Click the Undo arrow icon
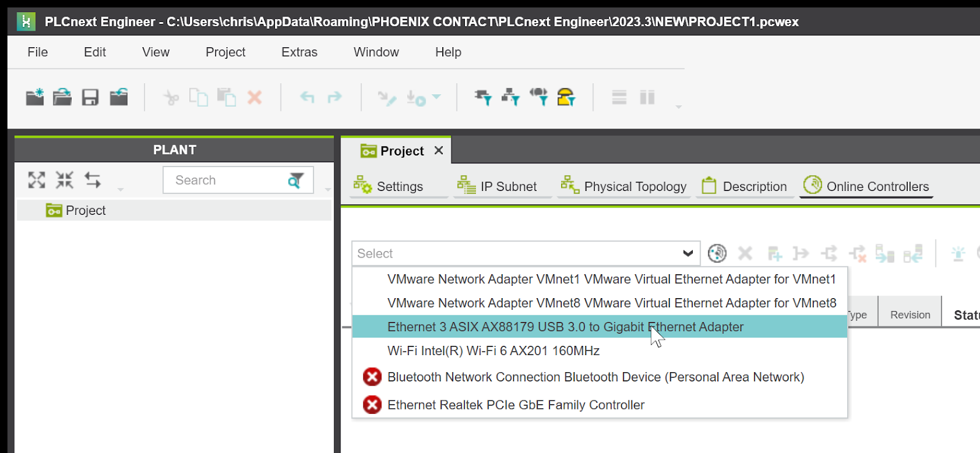Image resolution: width=980 pixels, height=453 pixels. coord(307,97)
